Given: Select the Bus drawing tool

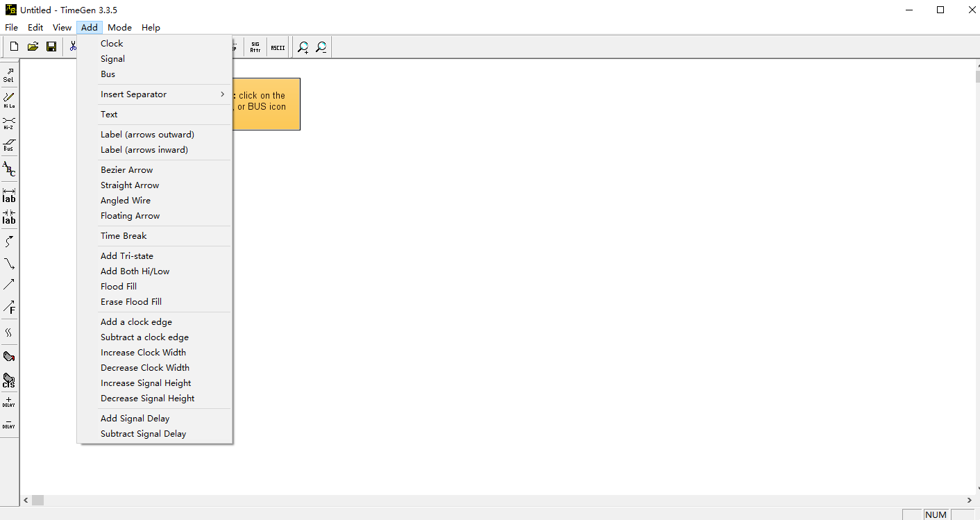Looking at the screenshot, I should click(x=9, y=144).
